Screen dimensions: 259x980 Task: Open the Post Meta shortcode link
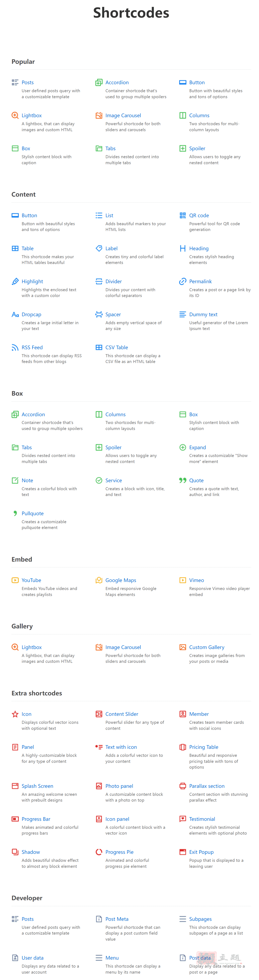pyautogui.click(x=117, y=919)
